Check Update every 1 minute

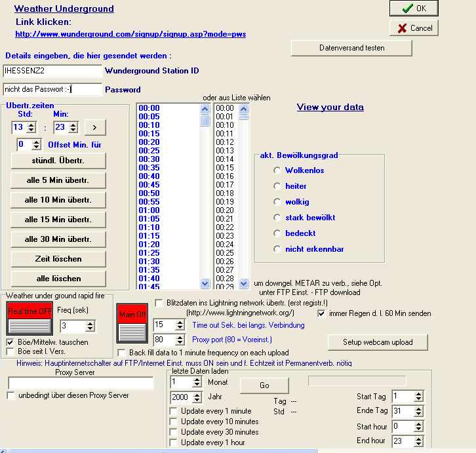point(173,411)
